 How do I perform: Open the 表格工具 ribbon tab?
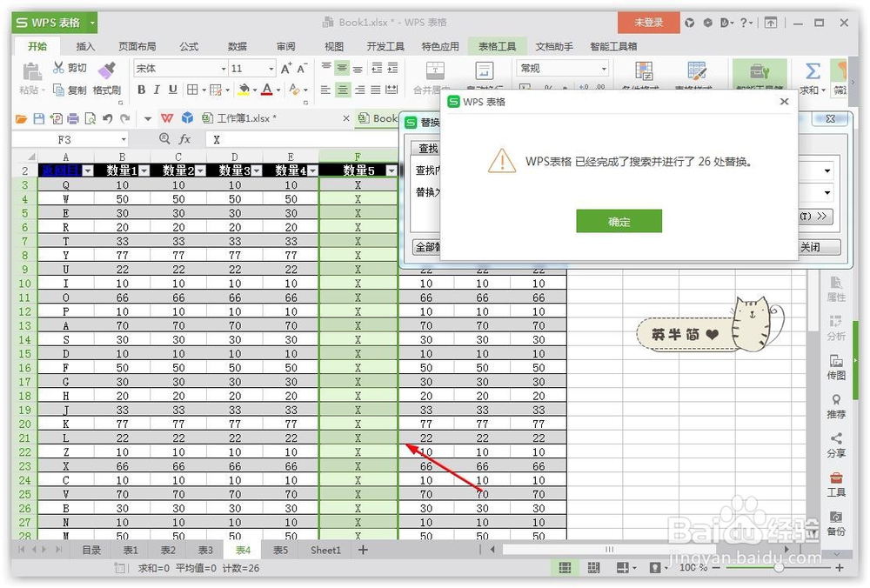(497, 46)
